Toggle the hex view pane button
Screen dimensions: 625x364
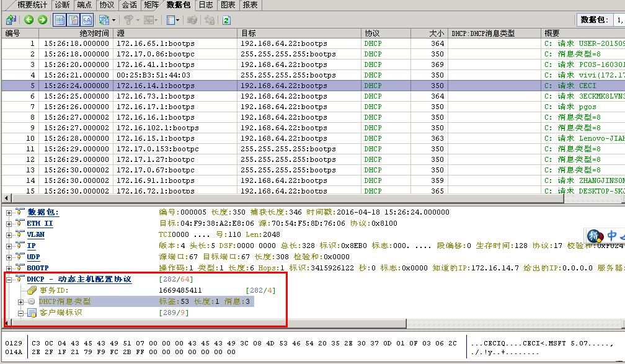point(87,20)
